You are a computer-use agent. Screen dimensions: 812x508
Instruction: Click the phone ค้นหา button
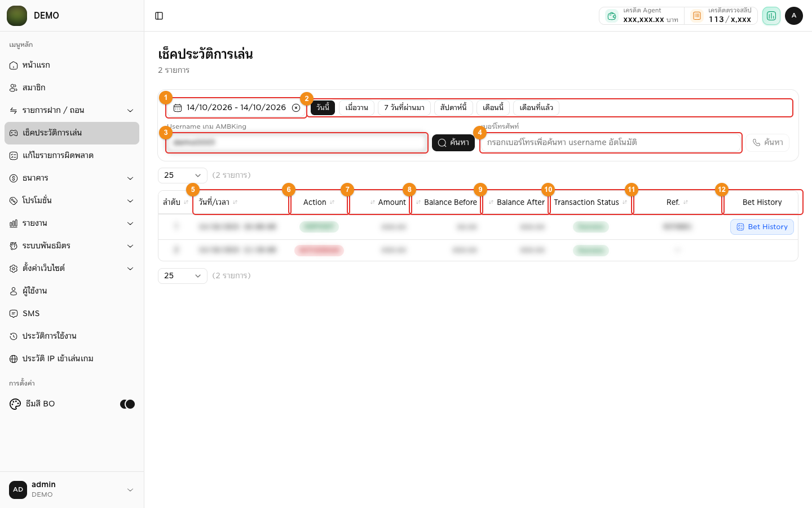coord(767,143)
